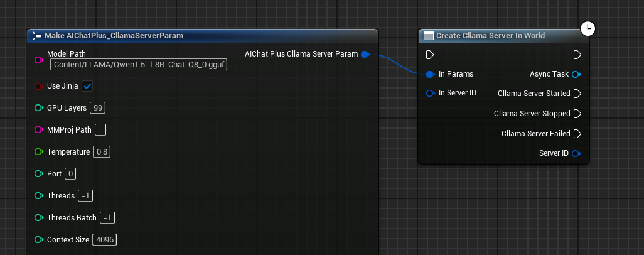Click the AIChat Plus Cllama Server Param output pin
644x255 pixels.
pos(365,54)
